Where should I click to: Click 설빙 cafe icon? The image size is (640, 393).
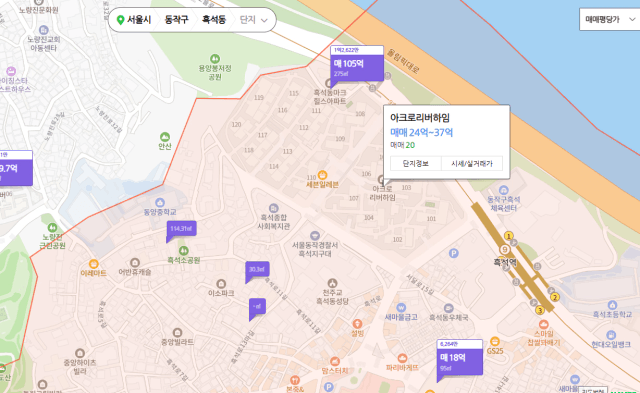pos(357,324)
